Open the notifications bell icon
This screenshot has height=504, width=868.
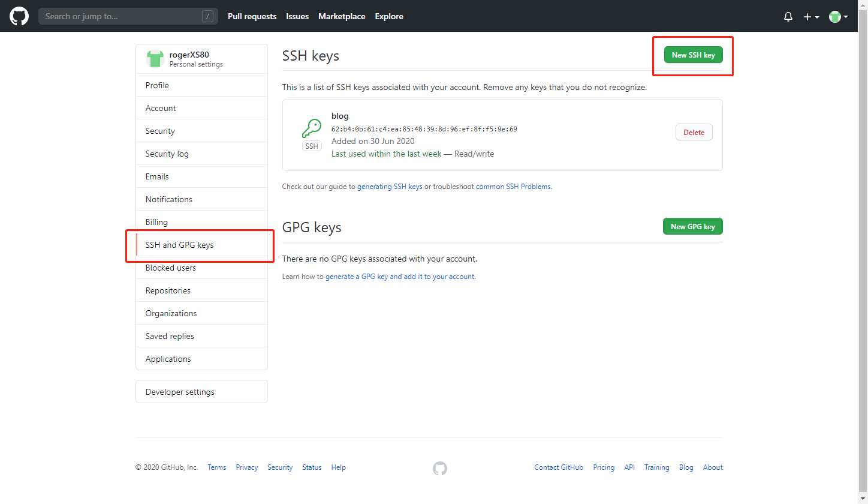click(788, 17)
